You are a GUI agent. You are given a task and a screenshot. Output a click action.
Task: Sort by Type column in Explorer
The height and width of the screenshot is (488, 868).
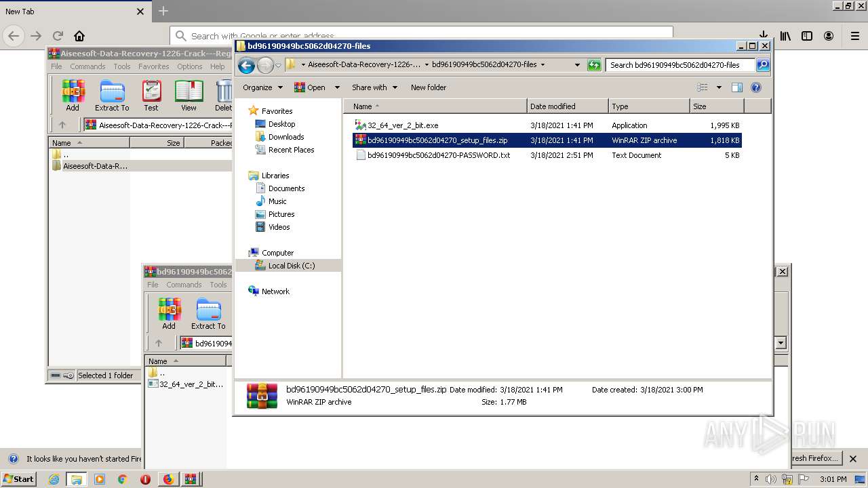click(649, 106)
